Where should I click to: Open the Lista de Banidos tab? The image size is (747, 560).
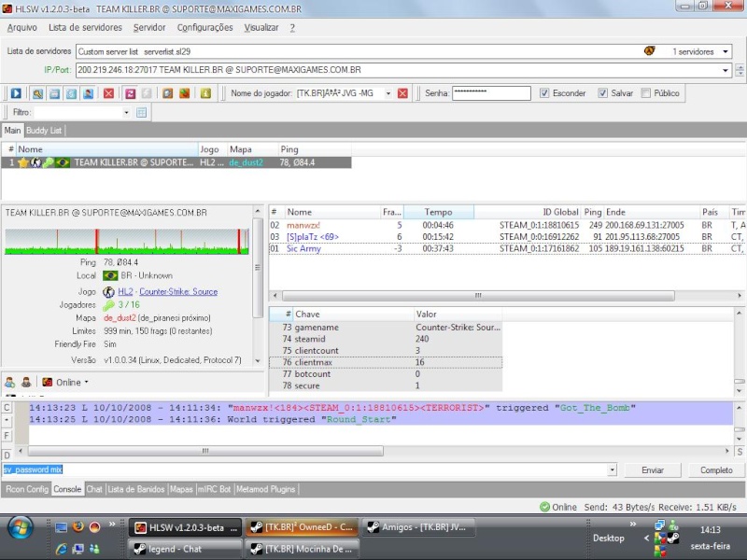point(135,489)
